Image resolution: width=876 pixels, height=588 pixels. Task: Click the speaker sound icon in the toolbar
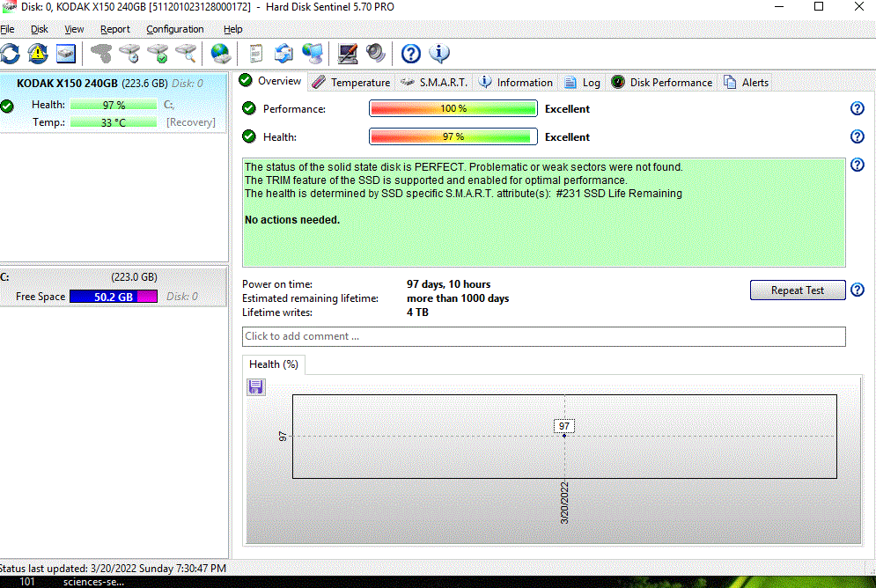(375, 54)
